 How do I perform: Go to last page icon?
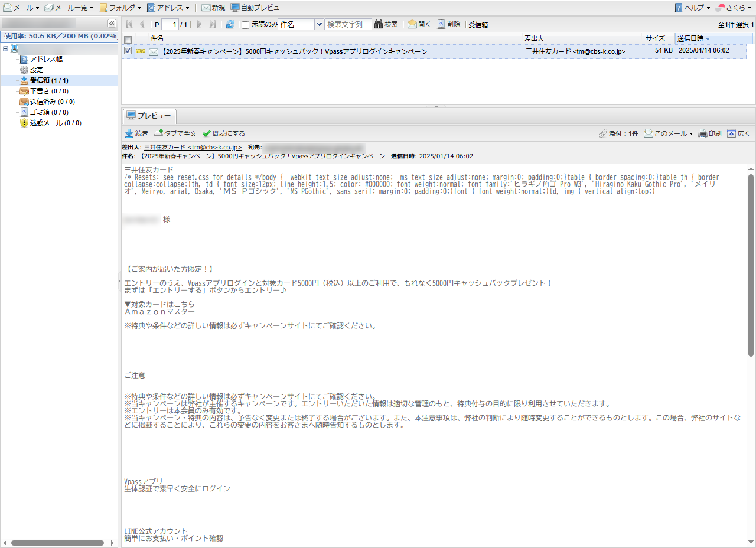[x=213, y=24]
